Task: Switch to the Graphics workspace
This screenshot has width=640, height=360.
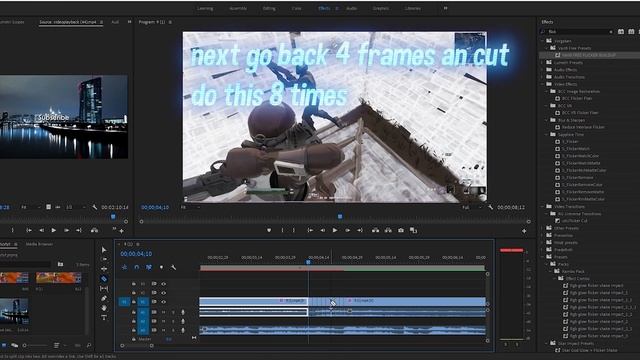Action: (380, 8)
